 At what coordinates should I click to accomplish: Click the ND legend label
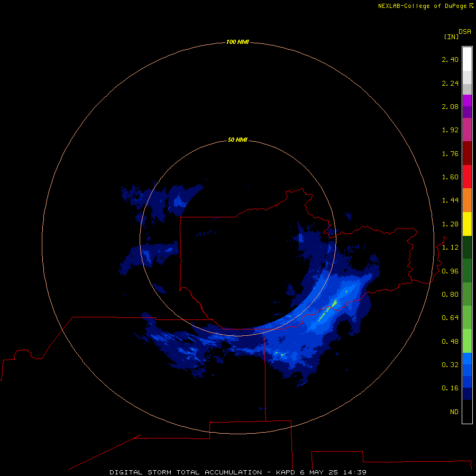pyautogui.click(x=454, y=412)
